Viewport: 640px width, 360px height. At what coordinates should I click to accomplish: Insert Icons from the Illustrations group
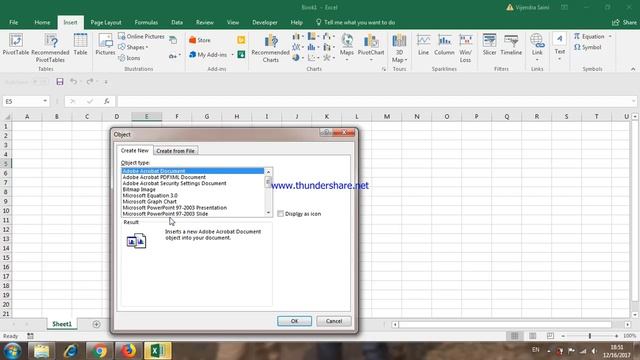tap(129, 58)
